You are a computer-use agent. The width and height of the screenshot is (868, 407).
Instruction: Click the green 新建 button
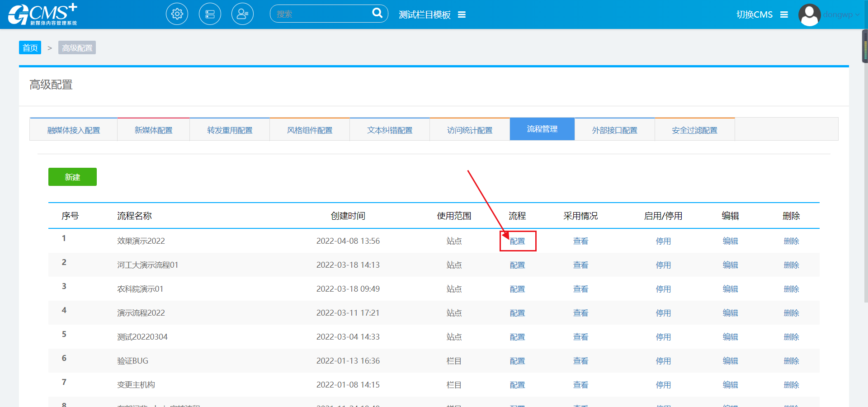[72, 177]
